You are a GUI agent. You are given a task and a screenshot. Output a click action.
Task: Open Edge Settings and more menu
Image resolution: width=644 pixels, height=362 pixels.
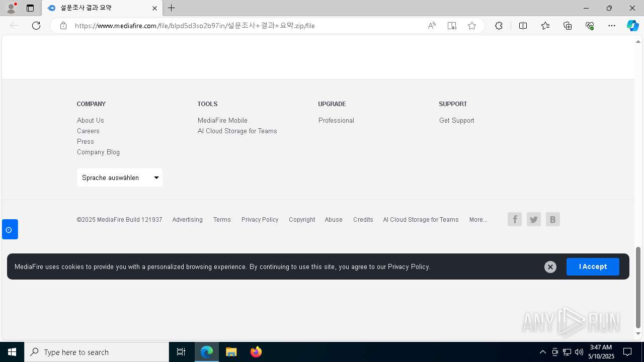[612, 26]
